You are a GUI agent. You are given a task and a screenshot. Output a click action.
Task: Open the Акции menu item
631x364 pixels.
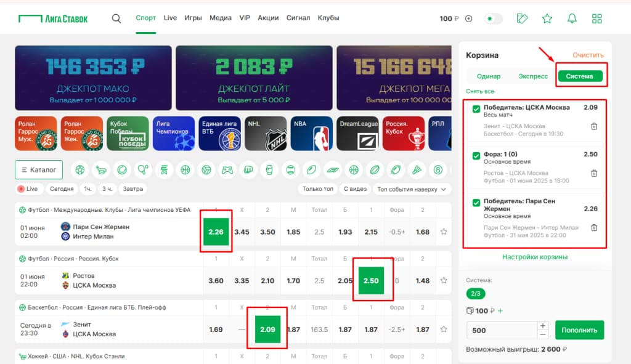pos(269,18)
